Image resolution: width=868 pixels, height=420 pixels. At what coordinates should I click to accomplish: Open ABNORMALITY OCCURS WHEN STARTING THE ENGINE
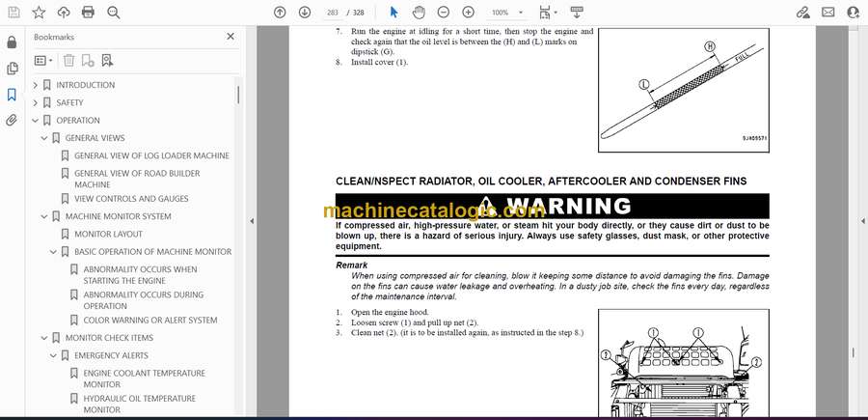pos(140,275)
